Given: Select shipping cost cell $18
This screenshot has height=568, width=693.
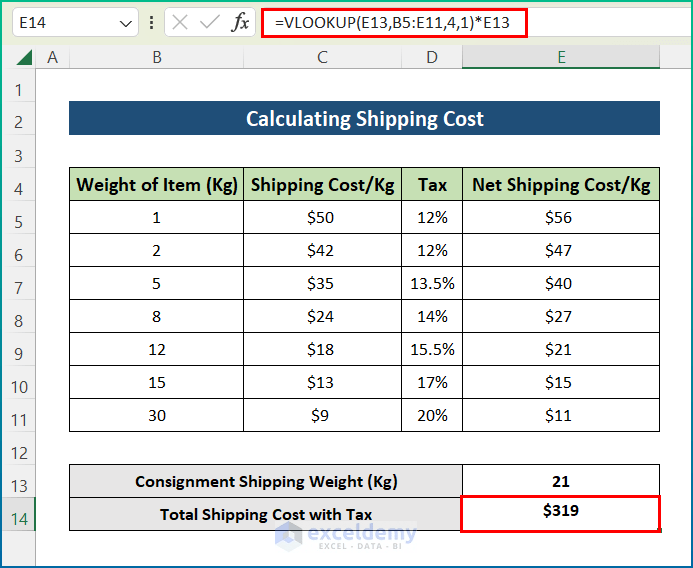Looking at the screenshot, I should (x=322, y=349).
